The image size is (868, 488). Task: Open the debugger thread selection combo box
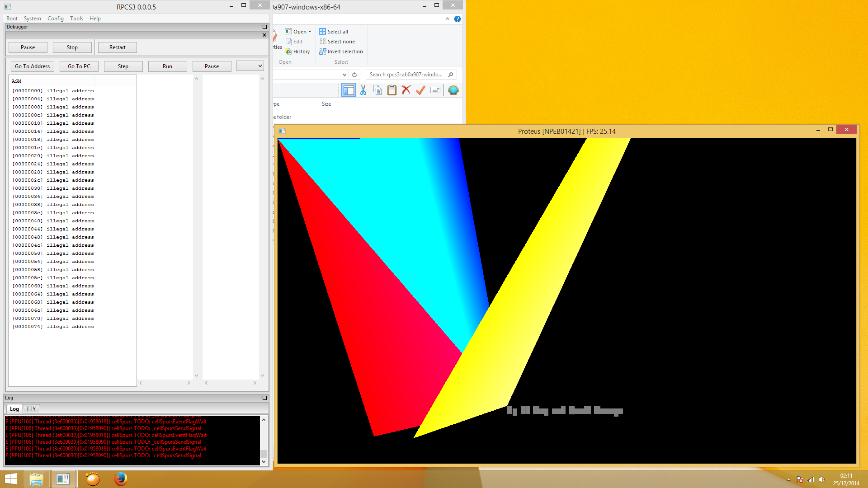[x=250, y=66]
